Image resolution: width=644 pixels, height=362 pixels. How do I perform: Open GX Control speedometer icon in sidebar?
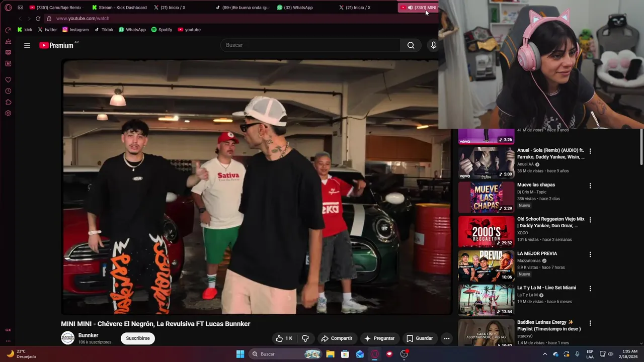point(8,30)
